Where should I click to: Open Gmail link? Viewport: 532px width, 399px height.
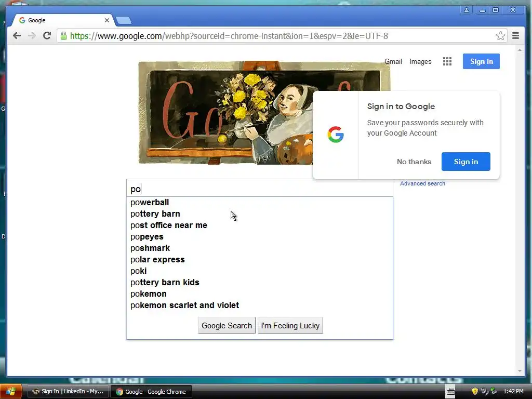(x=393, y=61)
